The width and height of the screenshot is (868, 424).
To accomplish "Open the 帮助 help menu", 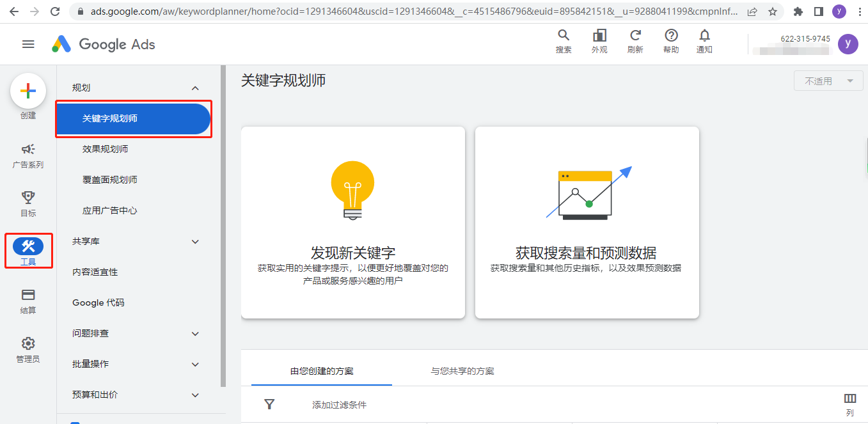I will (x=671, y=41).
